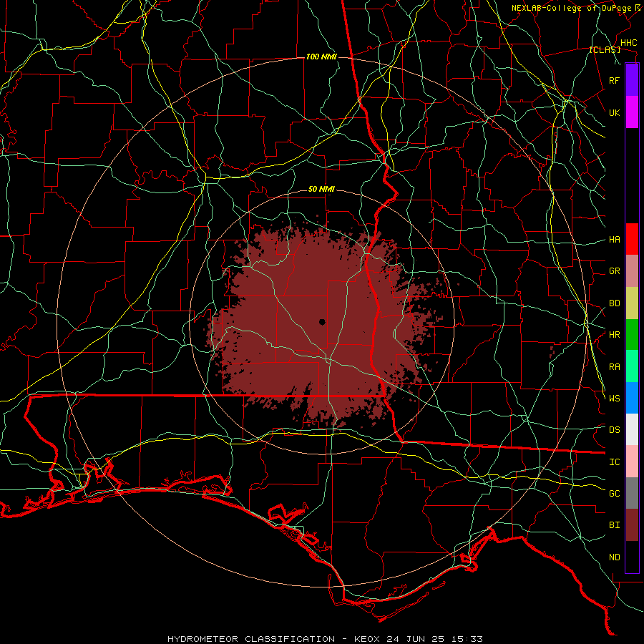Click the 'KEOX' radar site identifier
This screenshot has height=644, width=644.
(x=367, y=639)
